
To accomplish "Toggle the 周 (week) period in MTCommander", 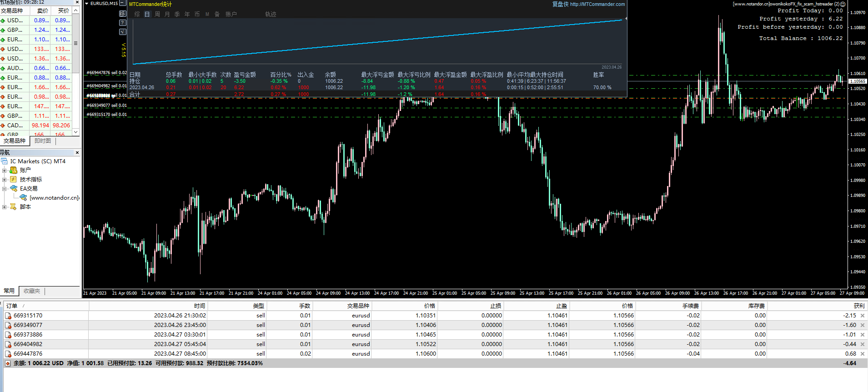I will [x=157, y=14].
